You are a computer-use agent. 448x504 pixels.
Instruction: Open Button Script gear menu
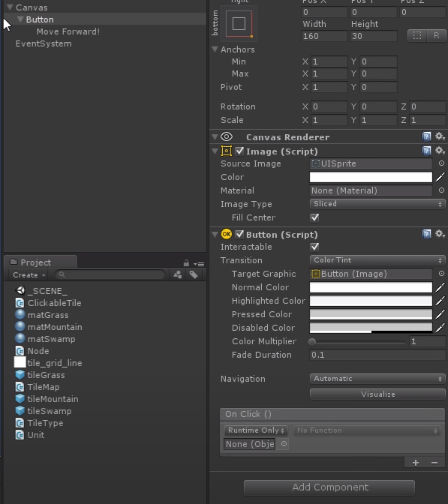coord(440,234)
